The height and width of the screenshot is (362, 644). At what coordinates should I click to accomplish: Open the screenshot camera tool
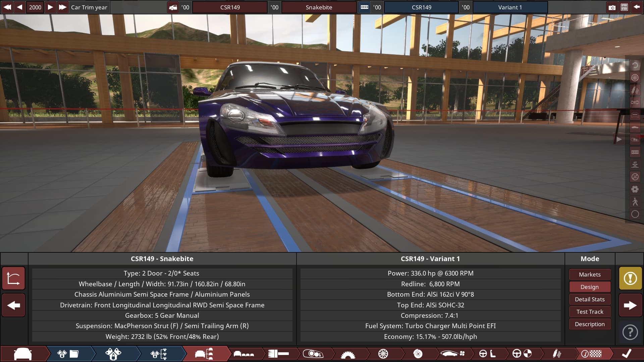(x=612, y=7)
